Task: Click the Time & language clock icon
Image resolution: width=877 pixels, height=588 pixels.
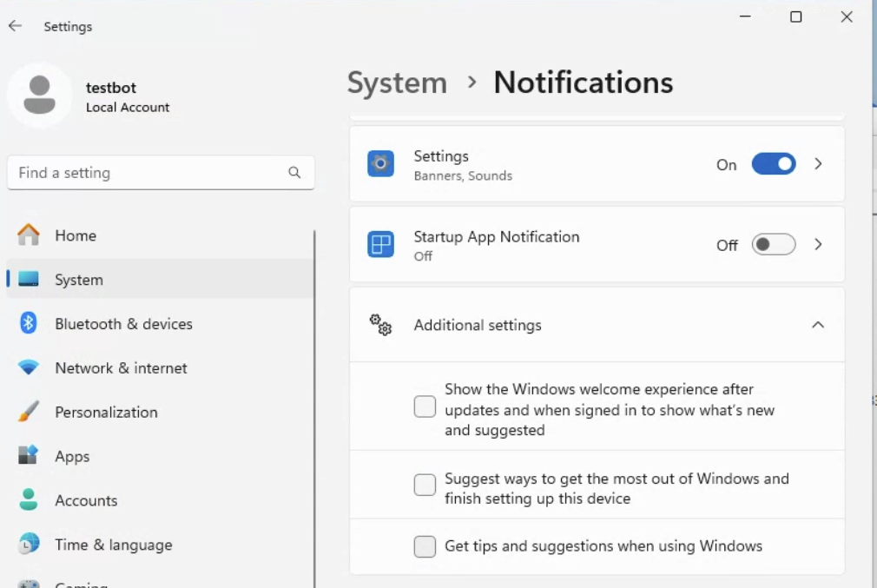Action: coord(29,545)
